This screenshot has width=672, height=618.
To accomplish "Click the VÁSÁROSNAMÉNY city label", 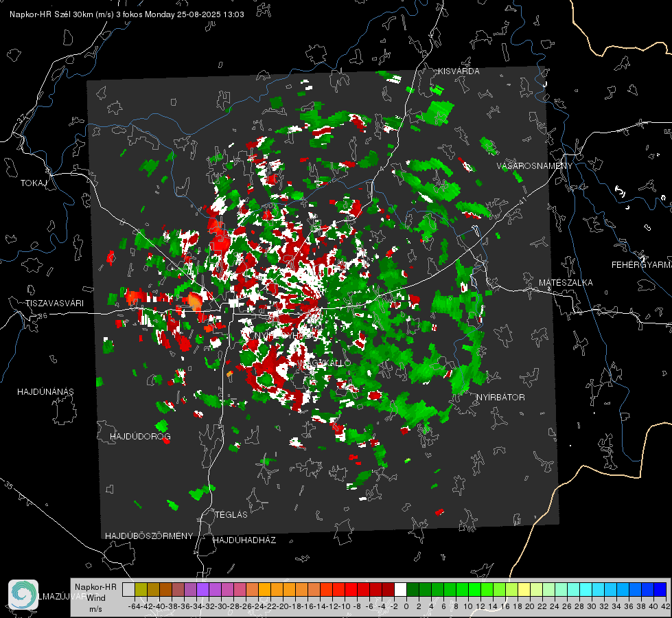I will [535, 166].
